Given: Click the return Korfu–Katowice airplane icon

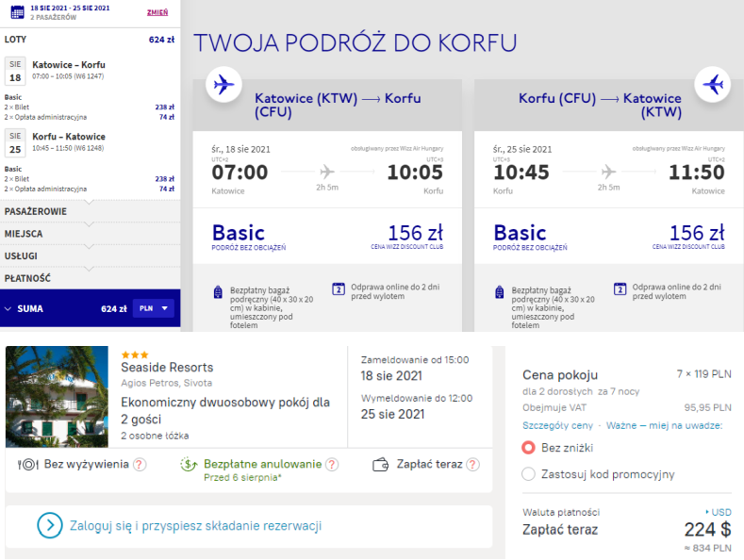Looking at the screenshot, I should pos(713,84).
